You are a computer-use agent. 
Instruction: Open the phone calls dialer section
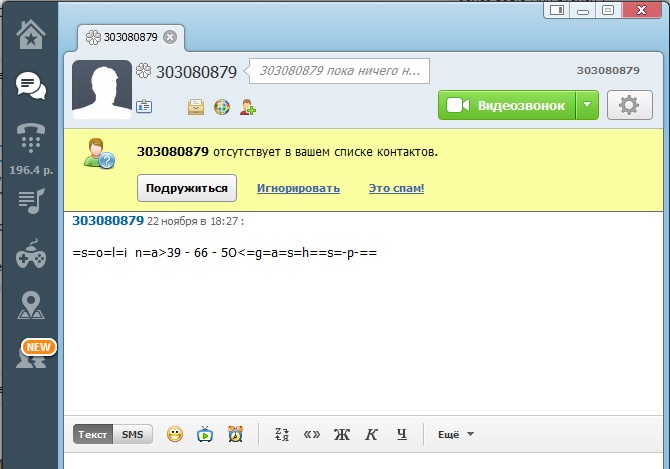pos(30,138)
